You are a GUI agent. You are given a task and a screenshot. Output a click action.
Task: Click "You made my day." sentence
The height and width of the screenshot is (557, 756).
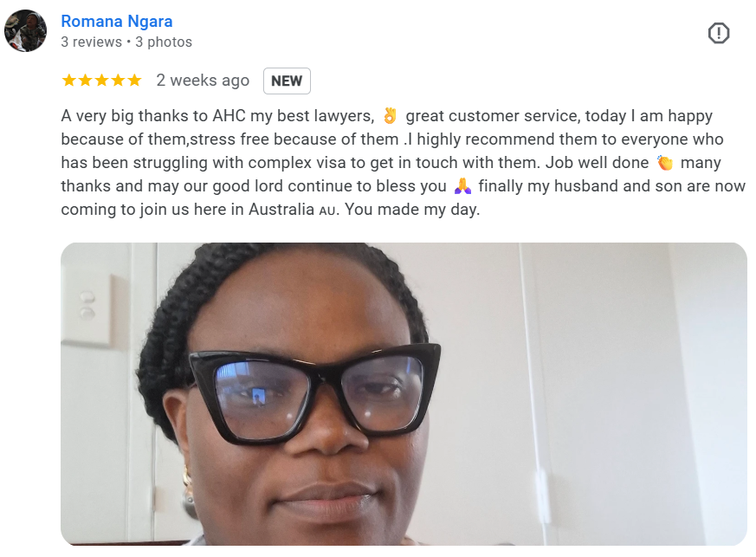click(x=412, y=210)
